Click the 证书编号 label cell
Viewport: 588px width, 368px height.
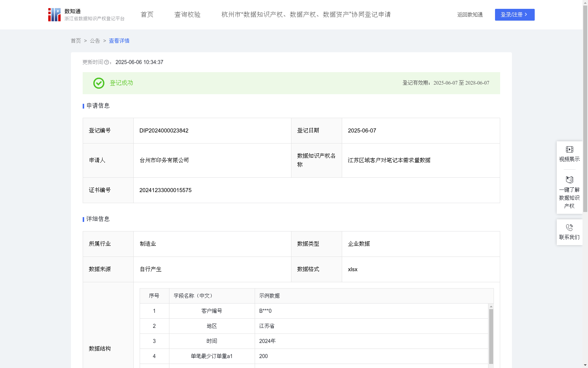pos(108,190)
